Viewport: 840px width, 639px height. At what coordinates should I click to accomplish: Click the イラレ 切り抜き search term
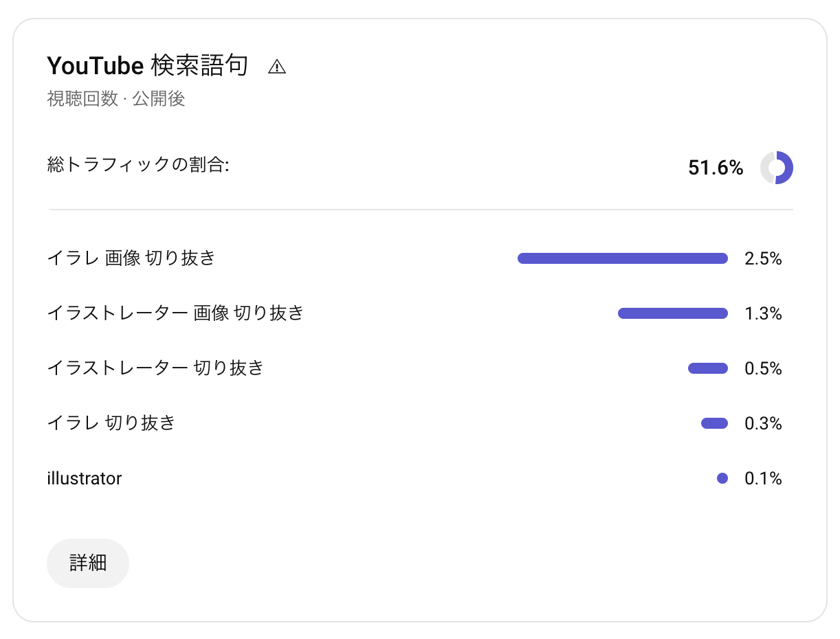(x=111, y=423)
